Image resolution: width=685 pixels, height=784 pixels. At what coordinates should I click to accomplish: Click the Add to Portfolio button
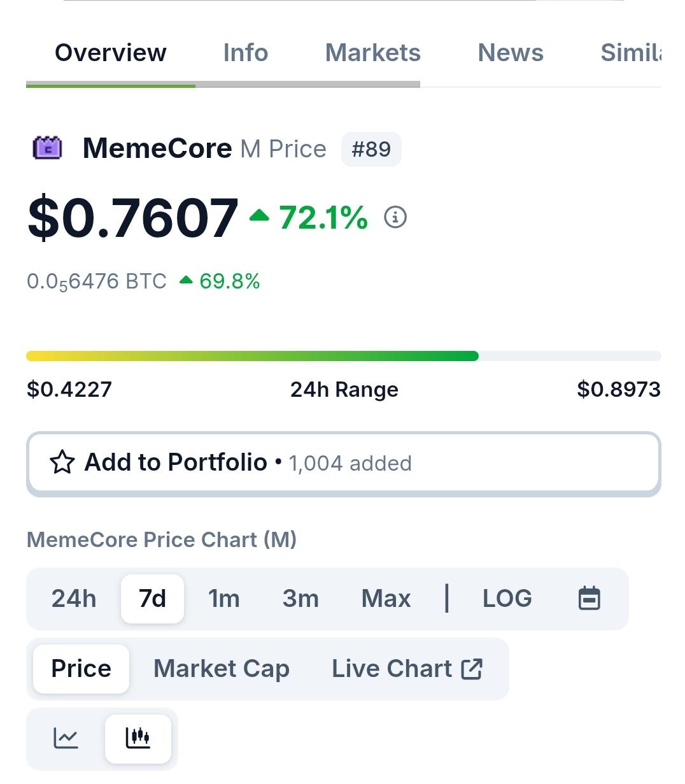[x=344, y=463]
